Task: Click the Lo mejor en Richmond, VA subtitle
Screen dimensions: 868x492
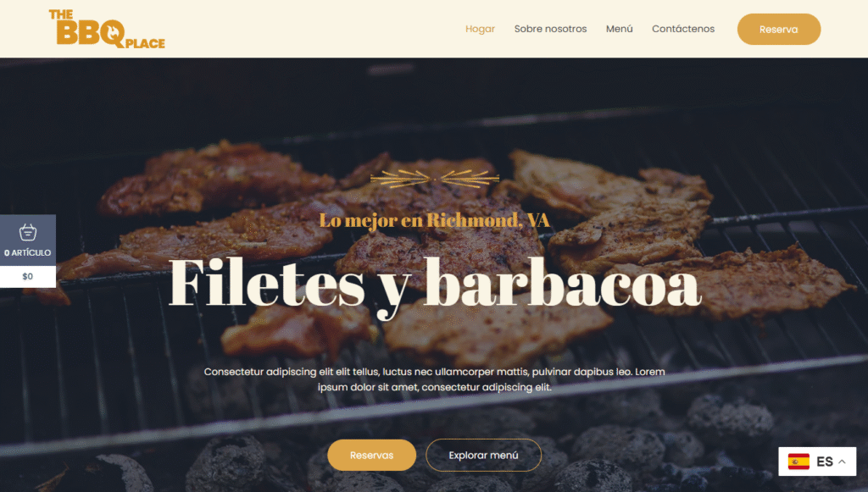Action: pos(435,220)
